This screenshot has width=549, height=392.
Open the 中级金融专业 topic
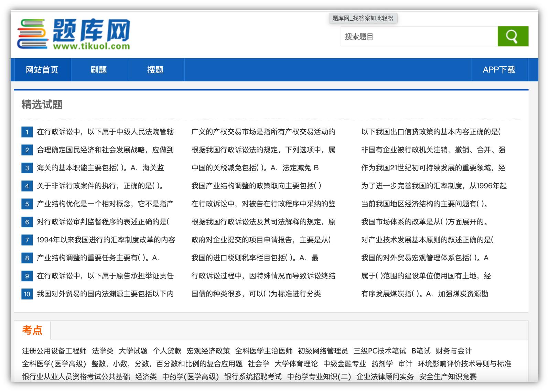[x=345, y=364]
